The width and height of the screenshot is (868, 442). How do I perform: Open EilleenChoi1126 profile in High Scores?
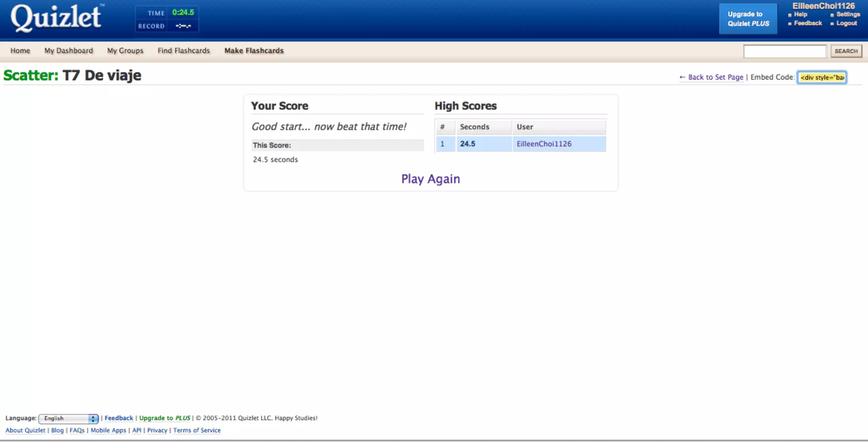tap(544, 144)
